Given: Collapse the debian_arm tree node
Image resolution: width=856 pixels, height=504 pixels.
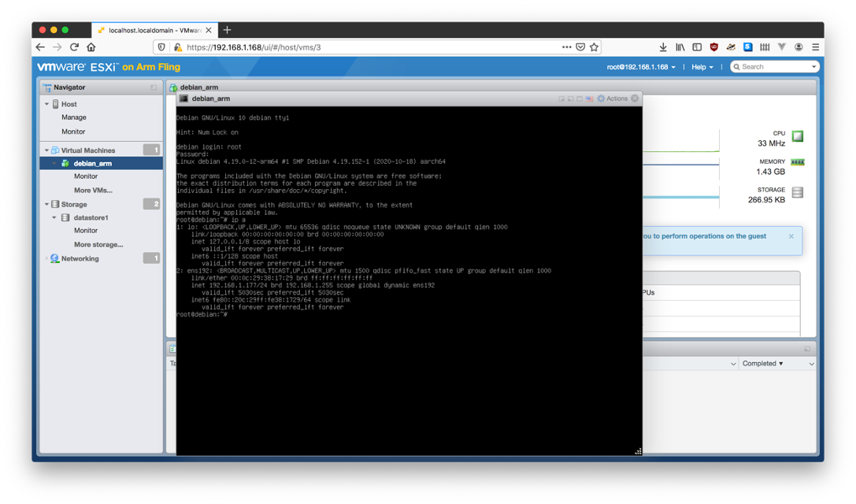Looking at the screenshot, I should pos(54,163).
